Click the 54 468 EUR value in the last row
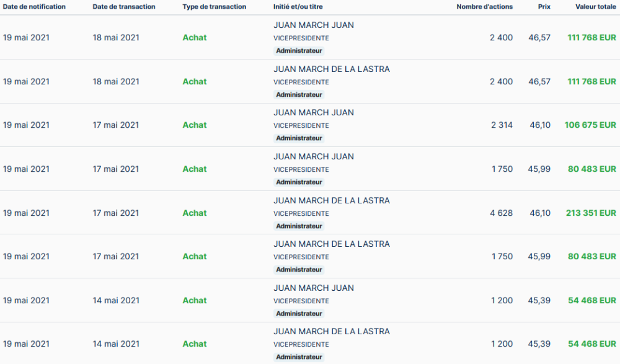 point(592,344)
